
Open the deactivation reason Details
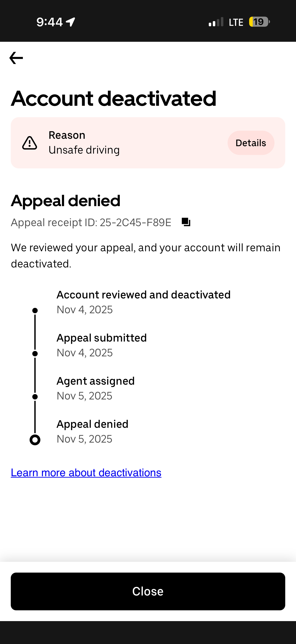tap(250, 143)
